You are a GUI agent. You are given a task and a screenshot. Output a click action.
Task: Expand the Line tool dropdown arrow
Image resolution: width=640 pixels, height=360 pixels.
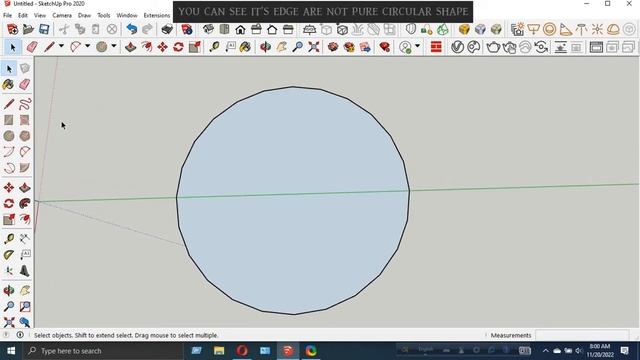[x=61, y=46]
